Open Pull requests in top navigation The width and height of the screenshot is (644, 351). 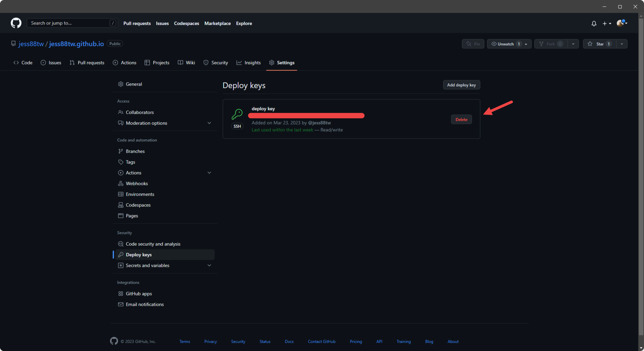(137, 24)
